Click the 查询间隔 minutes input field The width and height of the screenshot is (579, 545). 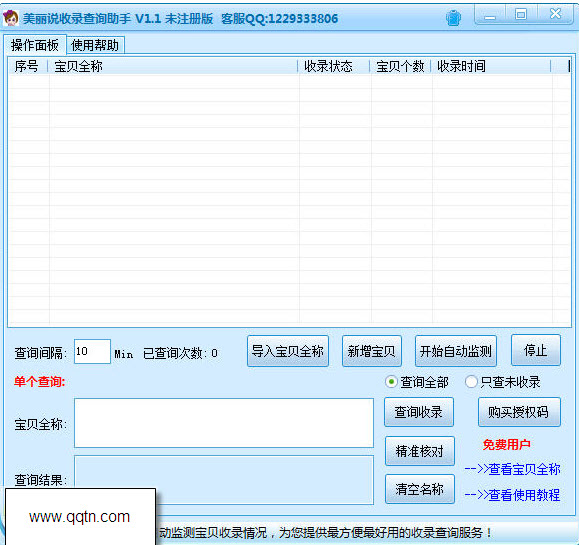coord(92,352)
